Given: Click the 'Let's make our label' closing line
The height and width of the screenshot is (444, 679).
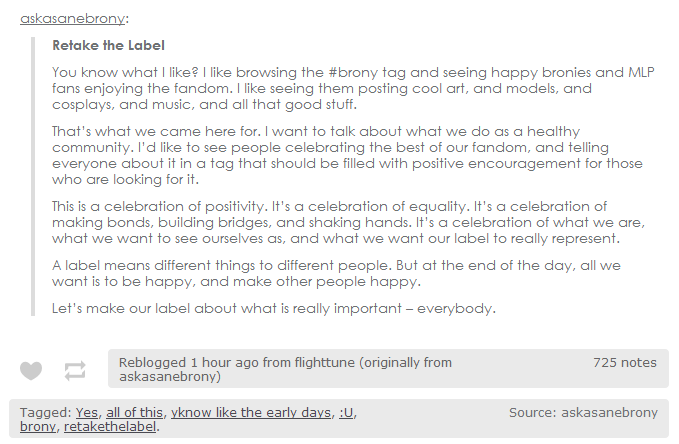Looking at the screenshot, I should 274,308.
